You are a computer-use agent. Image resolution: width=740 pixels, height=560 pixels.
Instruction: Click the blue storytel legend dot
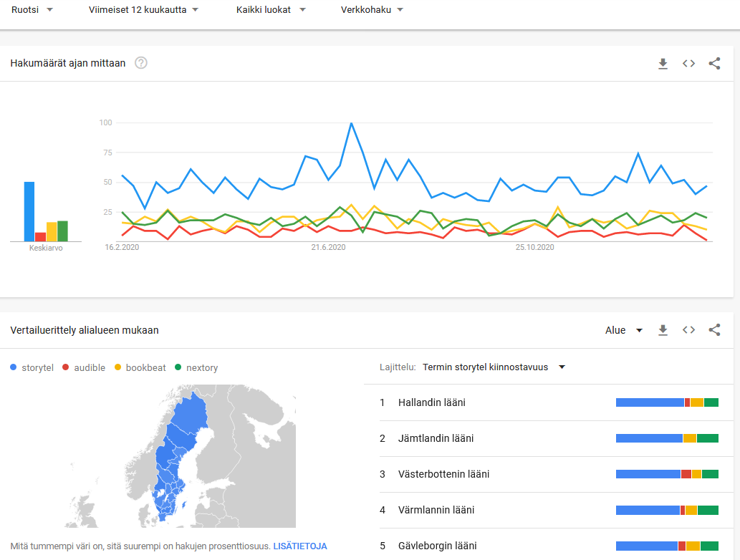click(x=14, y=368)
